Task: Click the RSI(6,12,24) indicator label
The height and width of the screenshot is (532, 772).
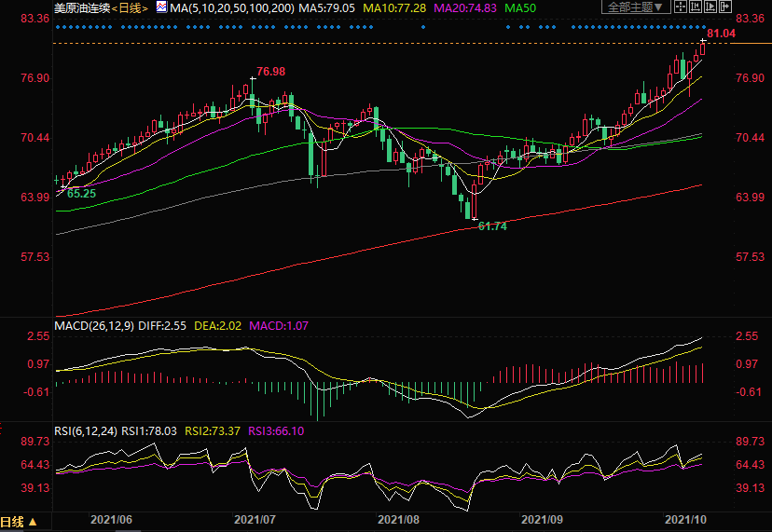Action: click(84, 430)
